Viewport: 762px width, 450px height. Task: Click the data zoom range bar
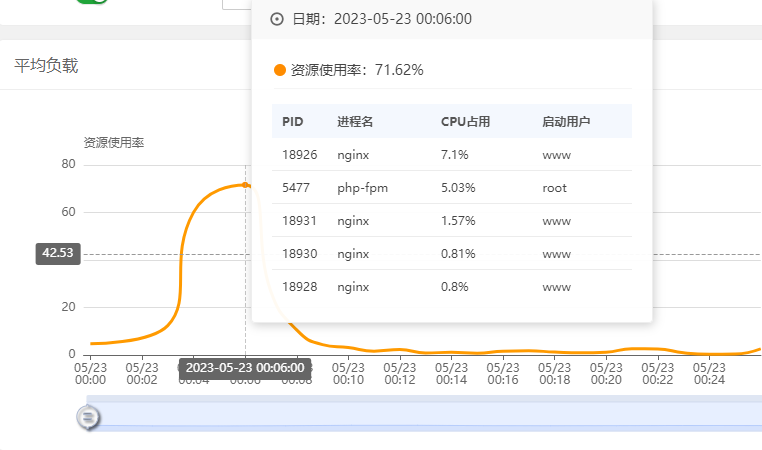point(424,414)
